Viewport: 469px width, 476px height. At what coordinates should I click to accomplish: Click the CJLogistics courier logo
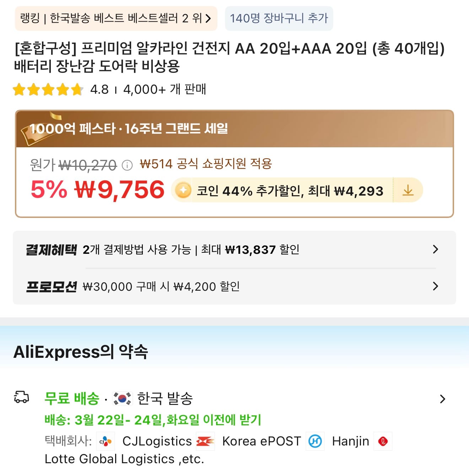pyautogui.click(x=105, y=441)
